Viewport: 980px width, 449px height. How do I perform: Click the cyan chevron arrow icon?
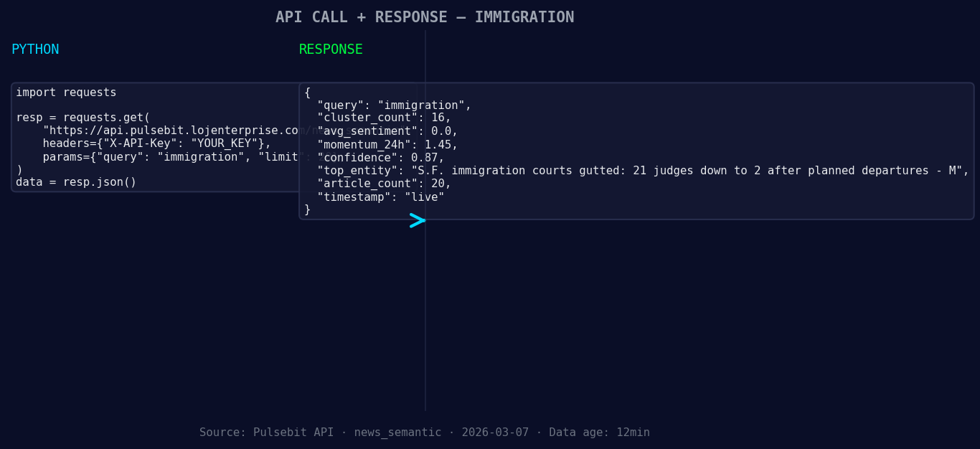(x=418, y=220)
